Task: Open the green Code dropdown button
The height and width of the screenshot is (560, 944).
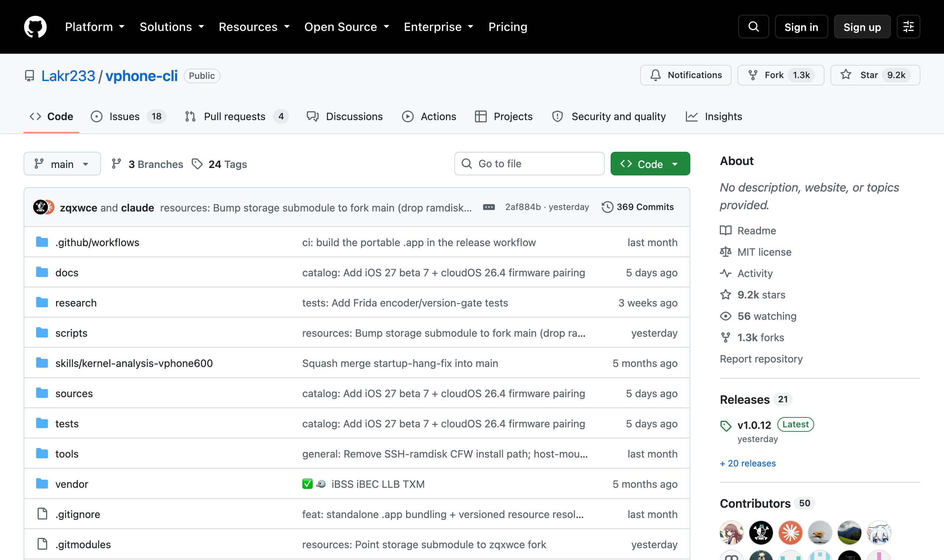Action: pyautogui.click(x=650, y=164)
